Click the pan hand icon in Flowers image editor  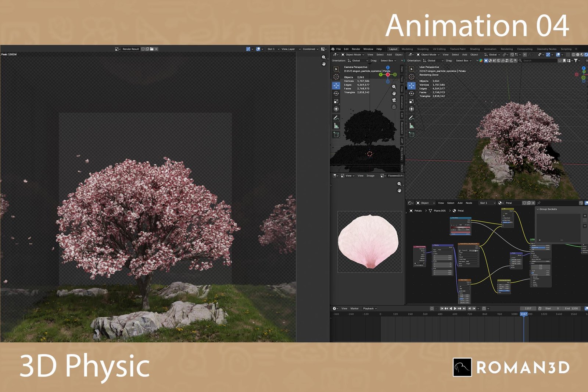point(399,190)
